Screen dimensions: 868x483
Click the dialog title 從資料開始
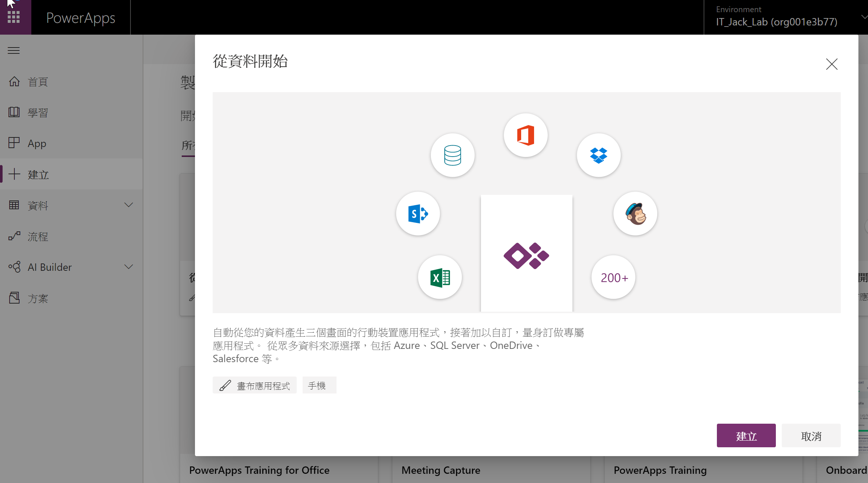point(250,61)
